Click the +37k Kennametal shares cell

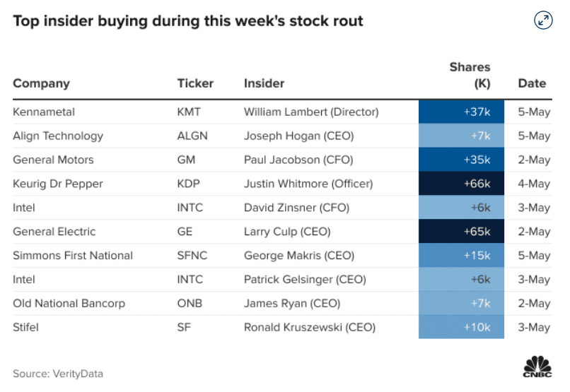pos(461,112)
